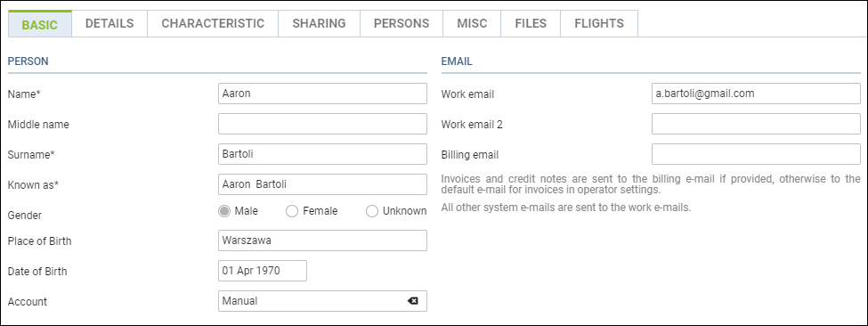This screenshot has height=326, width=868.
Task: Edit the Name field containing Aaron
Action: 323,94
